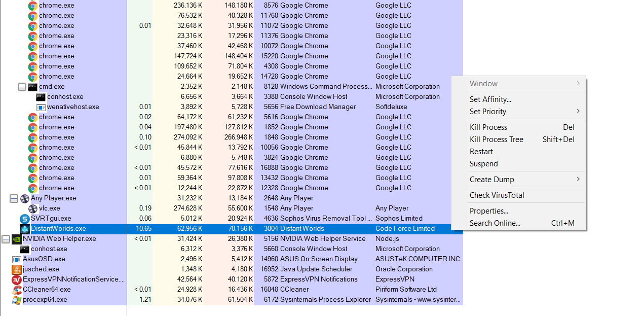Open the Create Dump submenu
The width and height of the screenshot is (644, 316).
pyautogui.click(x=524, y=180)
